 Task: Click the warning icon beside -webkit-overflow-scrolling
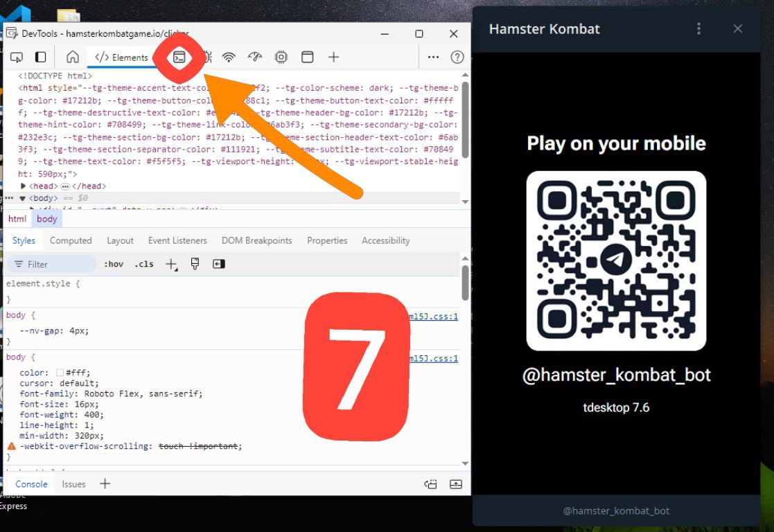tap(12, 446)
